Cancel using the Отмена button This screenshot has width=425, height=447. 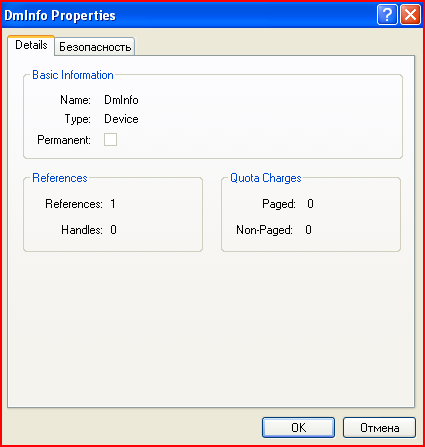click(379, 427)
